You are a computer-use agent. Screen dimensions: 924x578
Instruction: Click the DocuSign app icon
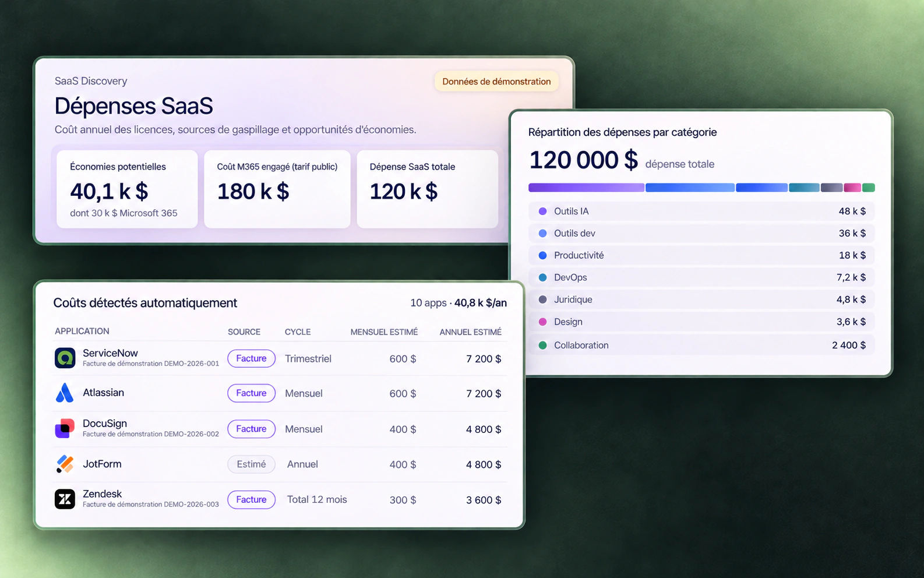[x=65, y=428]
